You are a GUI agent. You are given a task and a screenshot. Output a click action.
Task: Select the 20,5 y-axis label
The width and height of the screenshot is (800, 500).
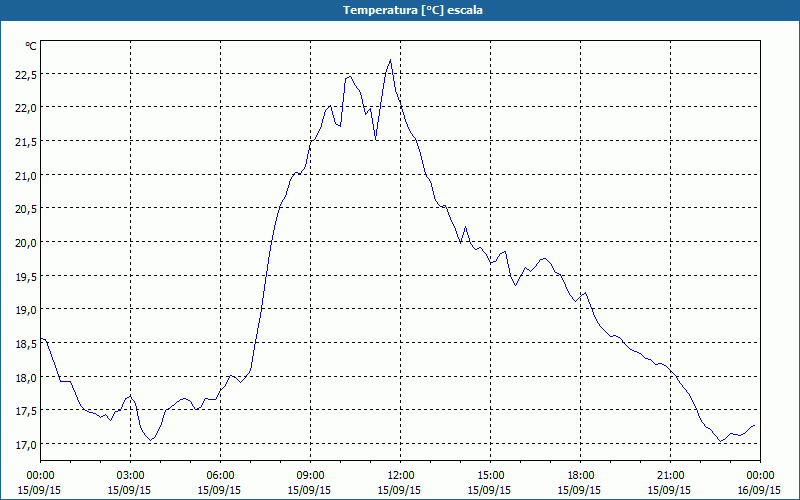coord(26,210)
